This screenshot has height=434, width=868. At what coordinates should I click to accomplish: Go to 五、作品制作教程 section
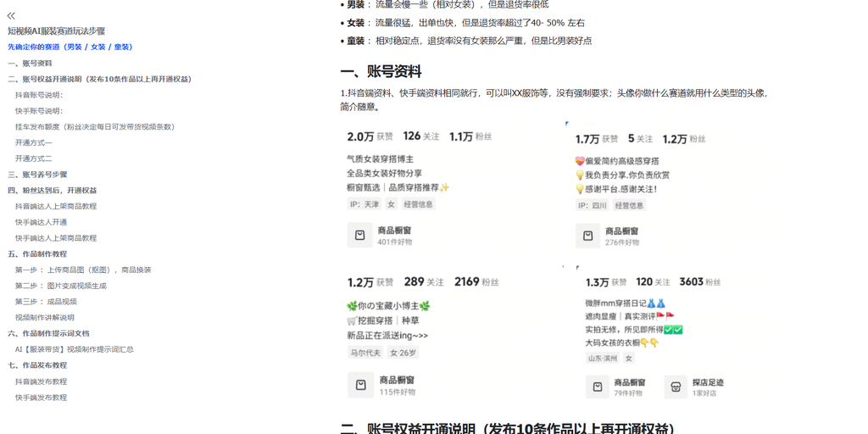pos(37,254)
